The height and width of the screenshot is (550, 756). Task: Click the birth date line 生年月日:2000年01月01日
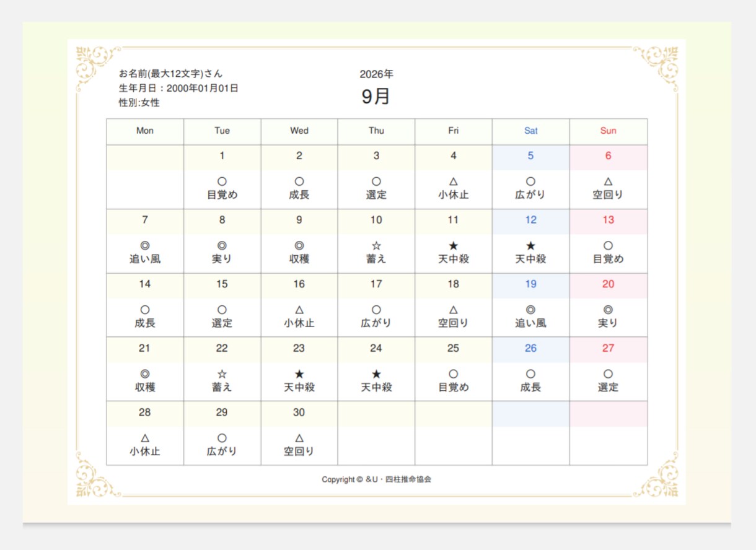pyautogui.click(x=178, y=88)
